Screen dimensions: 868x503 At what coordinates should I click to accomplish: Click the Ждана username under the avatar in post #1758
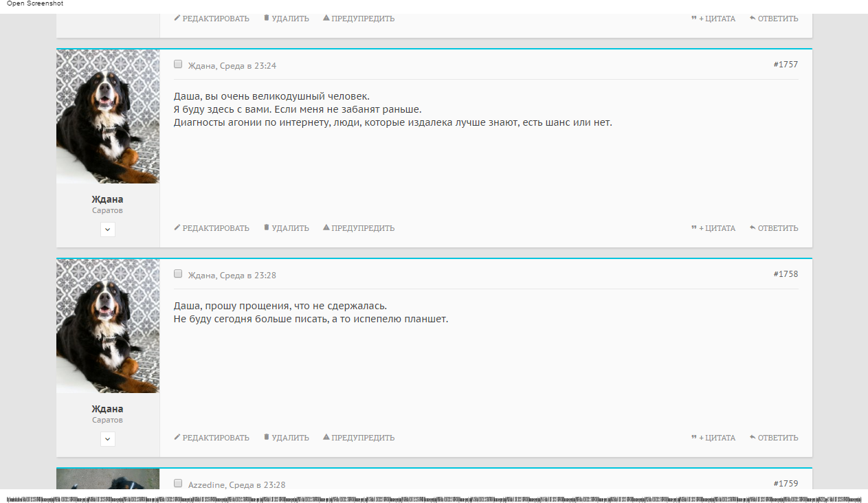coord(108,409)
